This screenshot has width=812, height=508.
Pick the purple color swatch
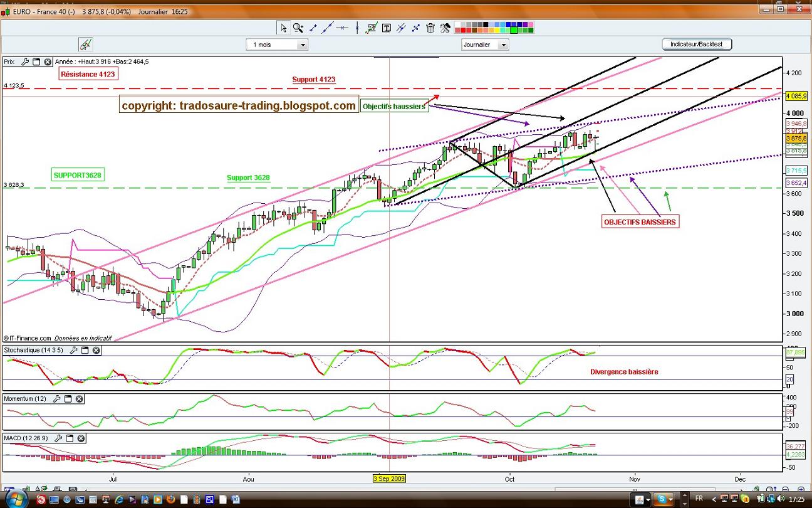pos(525,24)
